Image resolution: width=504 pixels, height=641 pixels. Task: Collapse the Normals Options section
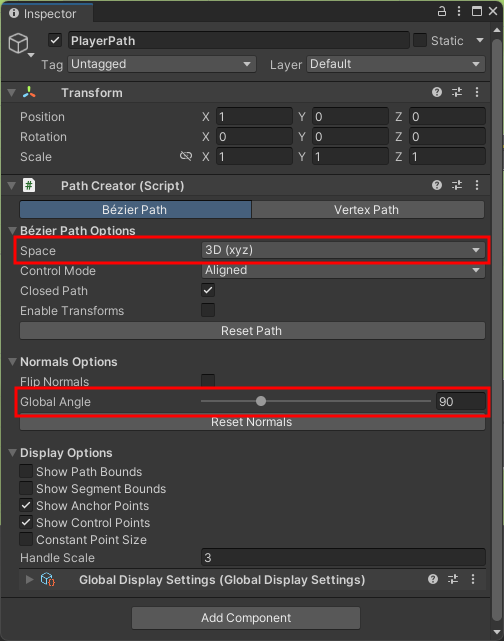(x=13, y=361)
